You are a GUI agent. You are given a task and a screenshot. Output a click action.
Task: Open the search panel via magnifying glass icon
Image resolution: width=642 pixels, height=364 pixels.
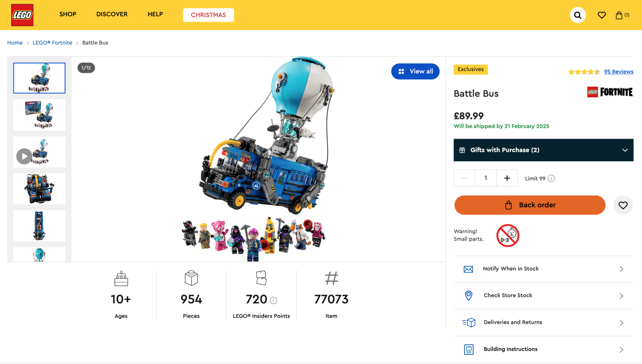coord(578,15)
